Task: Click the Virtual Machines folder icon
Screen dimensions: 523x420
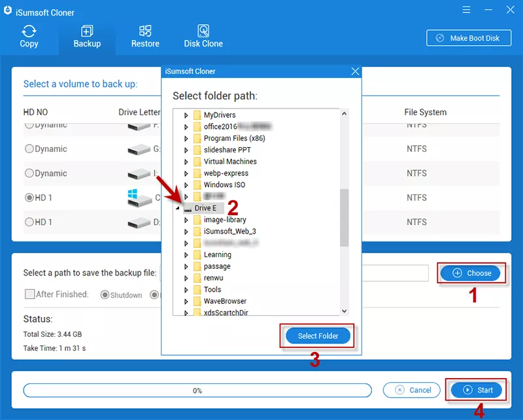Action: click(x=197, y=162)
